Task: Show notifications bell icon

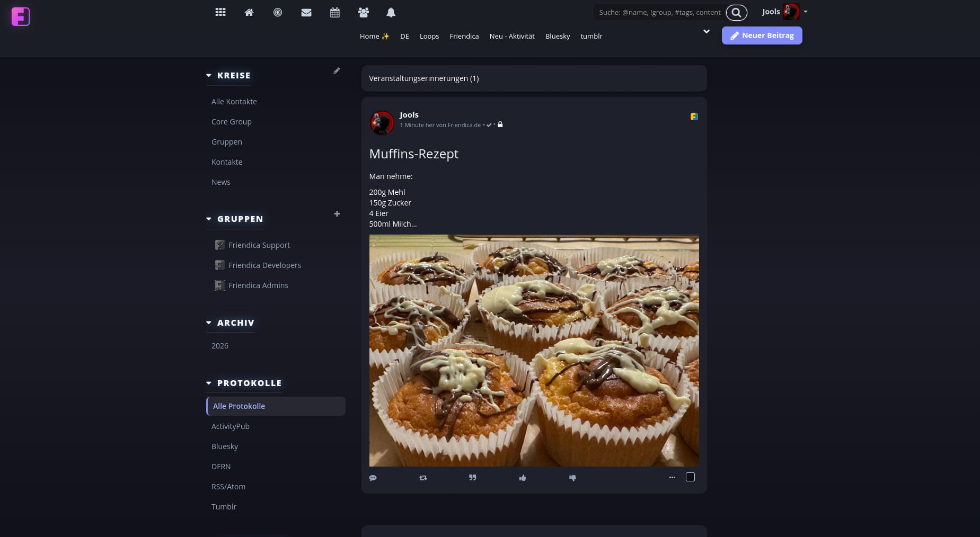Action: tap(391, 12)
